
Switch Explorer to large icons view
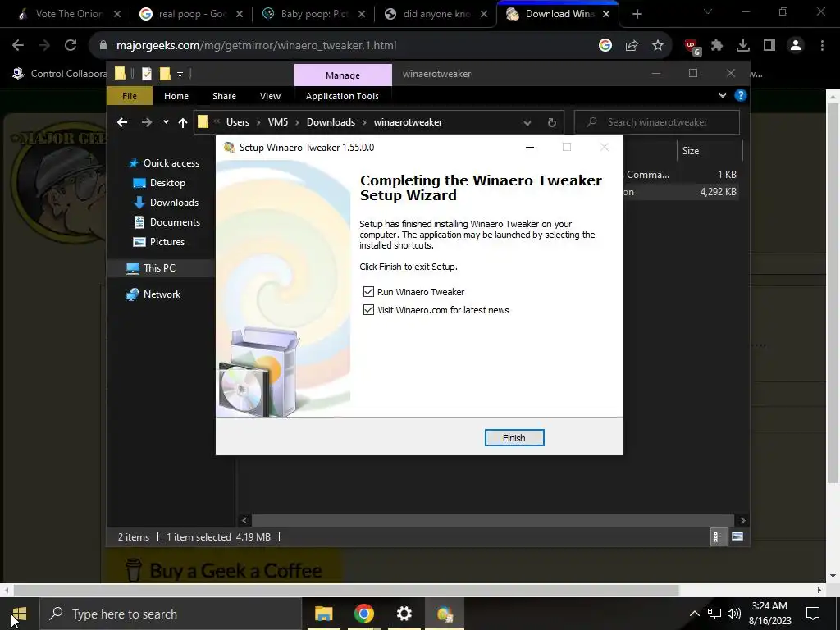pos(737,536)
